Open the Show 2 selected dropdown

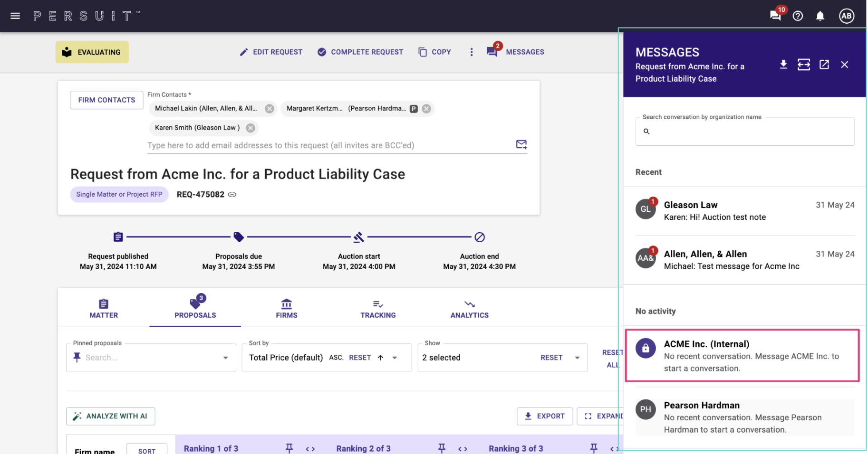577,358
